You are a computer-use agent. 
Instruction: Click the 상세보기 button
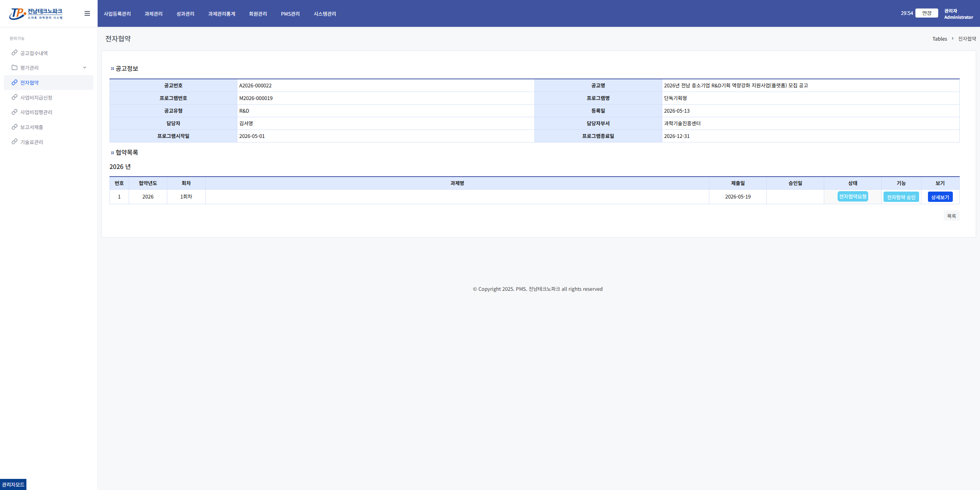pos(940,197)
